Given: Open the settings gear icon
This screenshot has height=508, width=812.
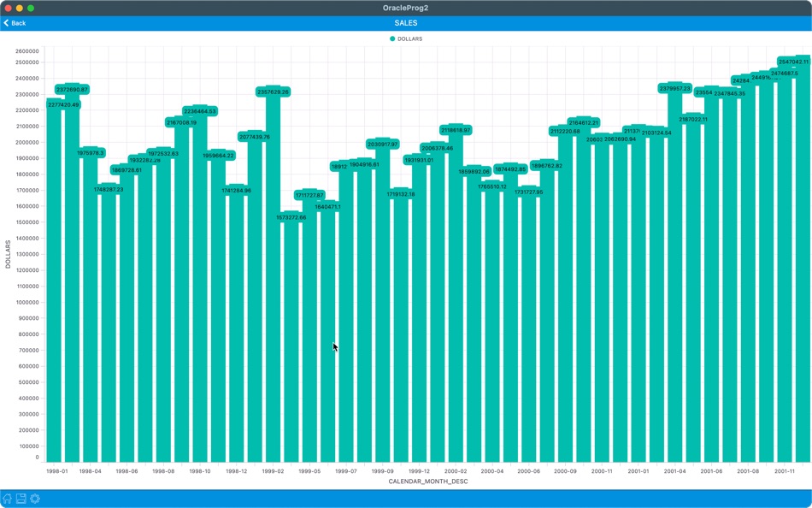Looking at the screenshot, I should pyautogui.click(x=35, y=499).
